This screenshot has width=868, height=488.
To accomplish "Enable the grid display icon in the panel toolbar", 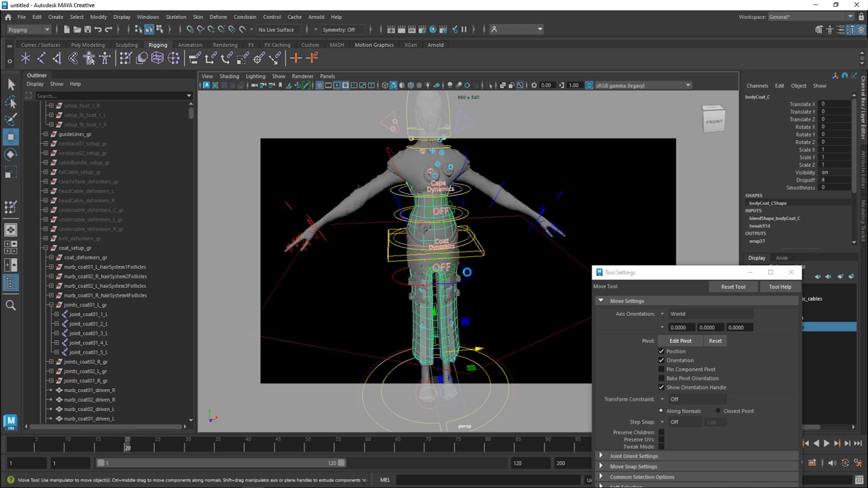I will click(x=319, y=85).
